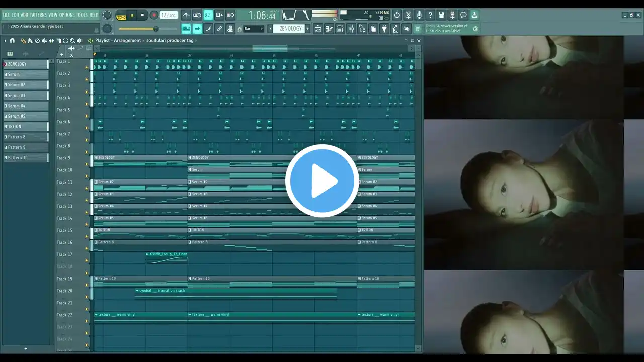Select the Draw pencil tool in Playlist

pyautogui.click(x=23, y=41)
